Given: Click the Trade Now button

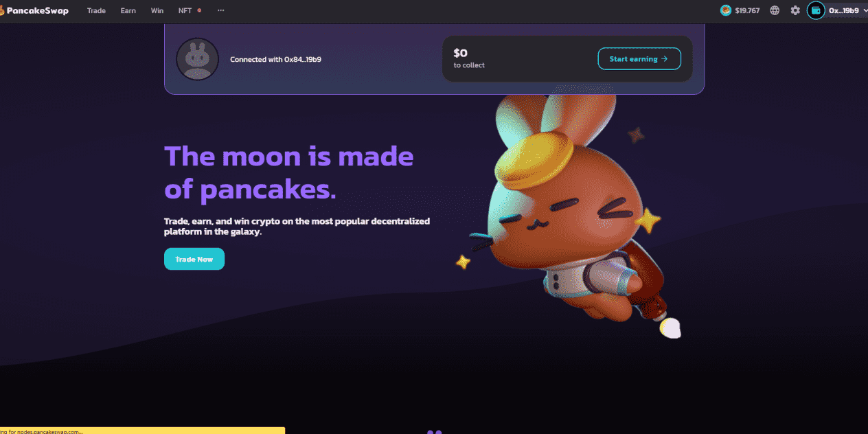Looking at the screenshot, I should (194, 259).
